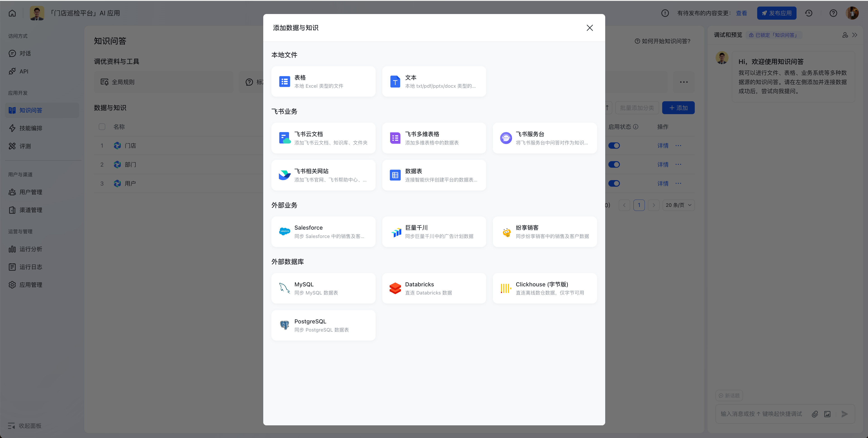Click the 发布应用 button

[776, 13]
